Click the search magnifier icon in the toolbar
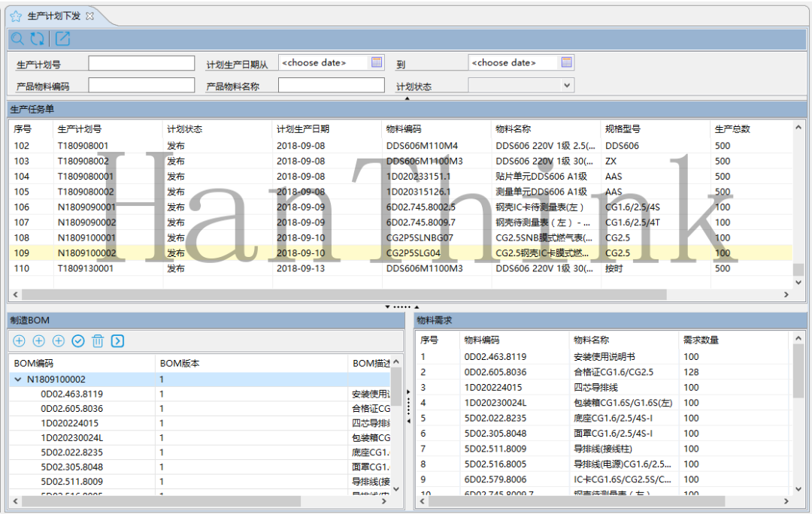The image size is (812, 514). [x=17, y=39]
